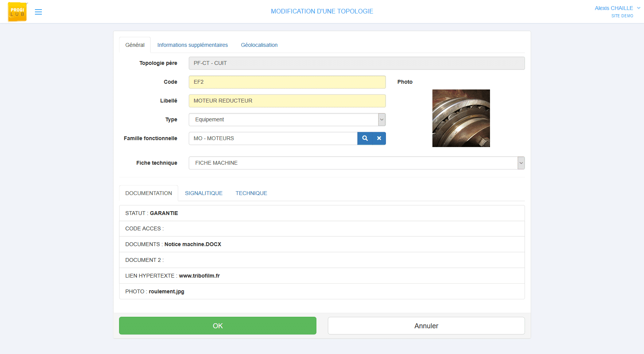Open the Alexis CHAILLE user menu

(x=618, y=8)
